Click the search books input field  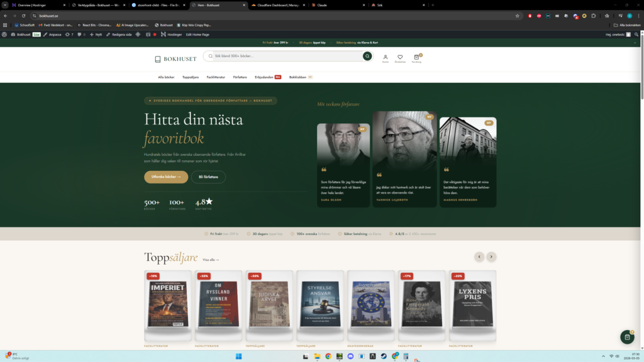286,56
